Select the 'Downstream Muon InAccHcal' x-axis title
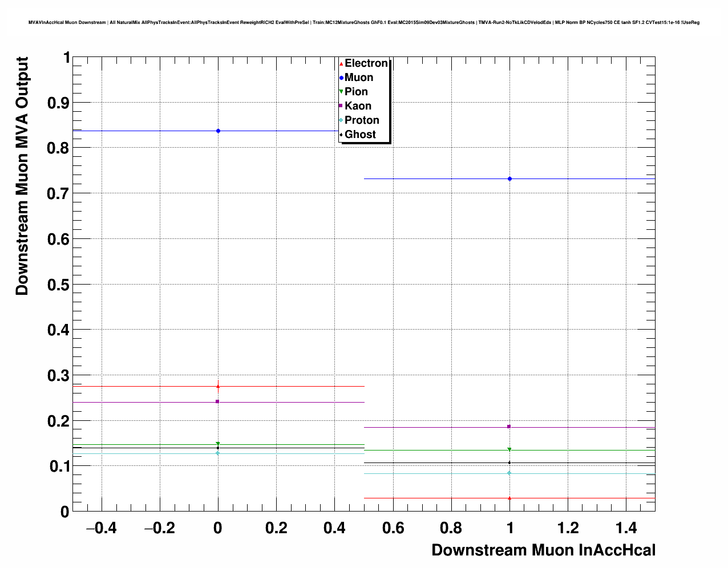The image size is (728, 568). click(x=543, y=550)
